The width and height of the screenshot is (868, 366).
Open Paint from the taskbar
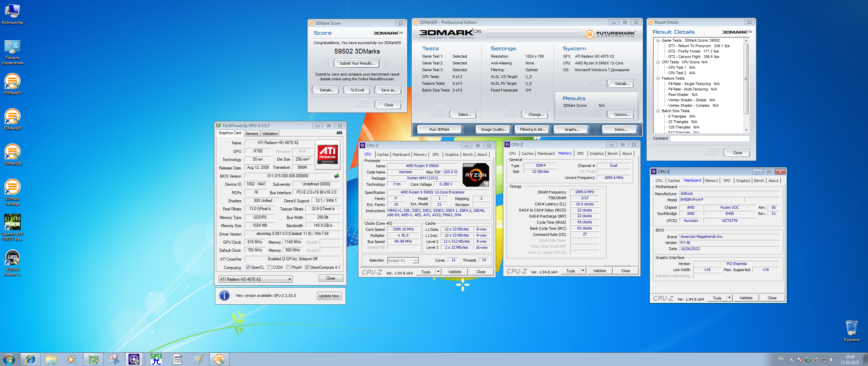198,359
